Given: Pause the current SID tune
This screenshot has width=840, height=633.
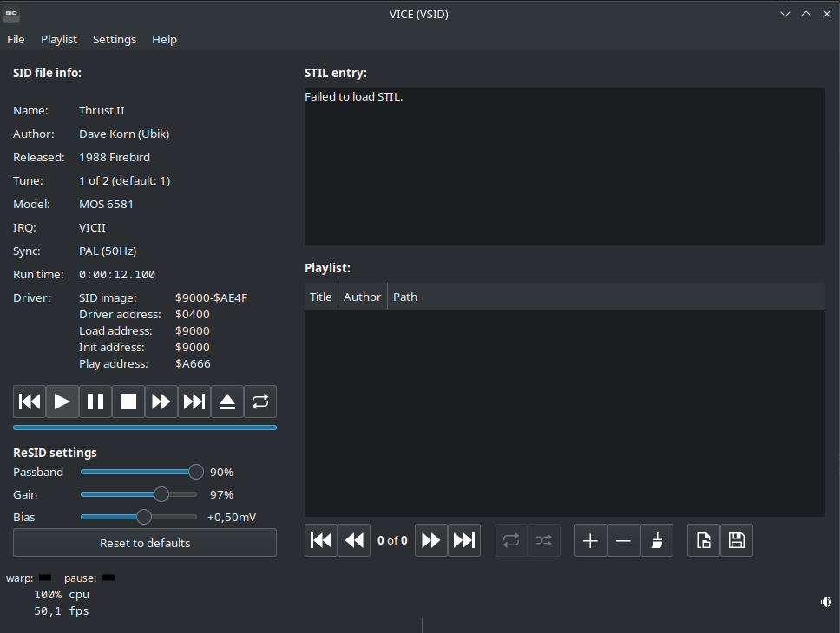Looking at the screenshot, I should coord(95,401).
